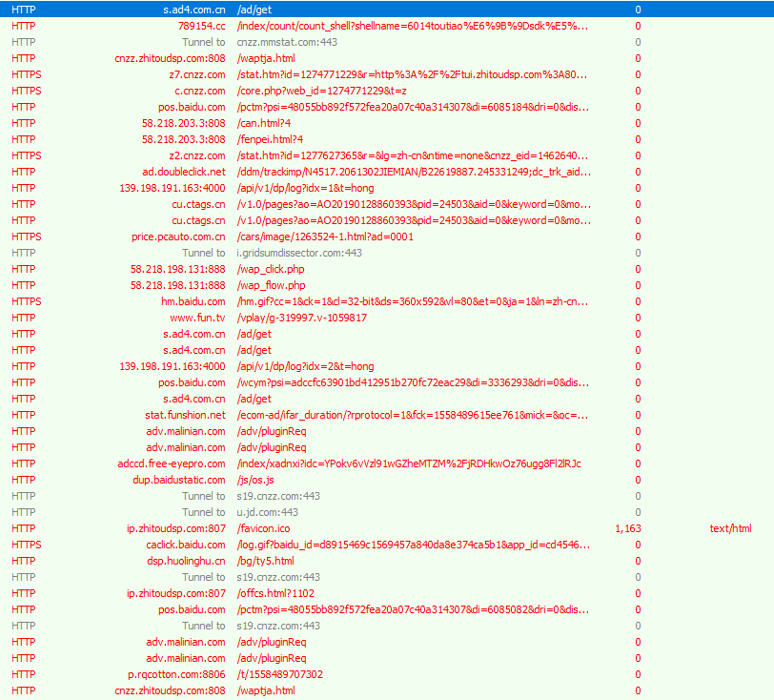Image resolution: width=774 pixels, height=700 pixels.
Task: Select the p.rqcotton.com:8806 host cell
Action: point(176,674)
